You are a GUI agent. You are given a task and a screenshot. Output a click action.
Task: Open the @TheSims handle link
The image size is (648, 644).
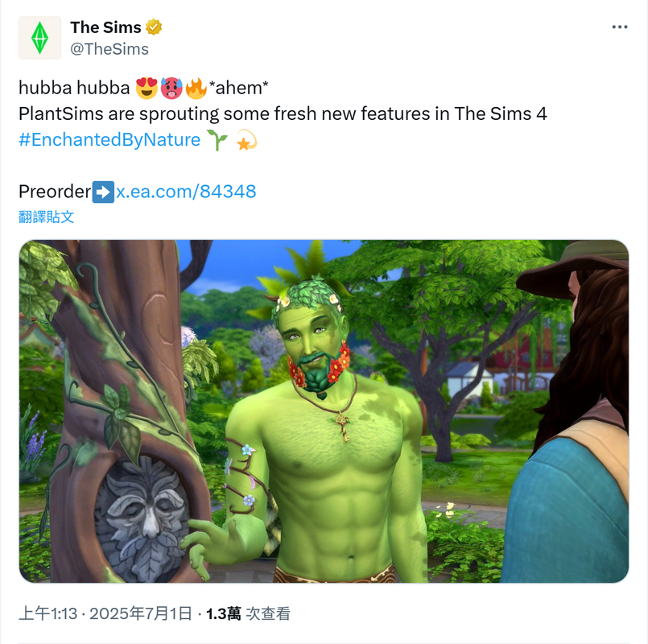click(x=109, y=49)
